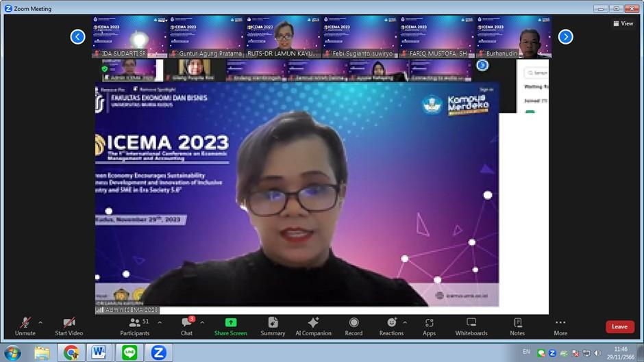The image size is (644, 362).
Task: Click the network icon in system tray
Action: coord(586,353)
